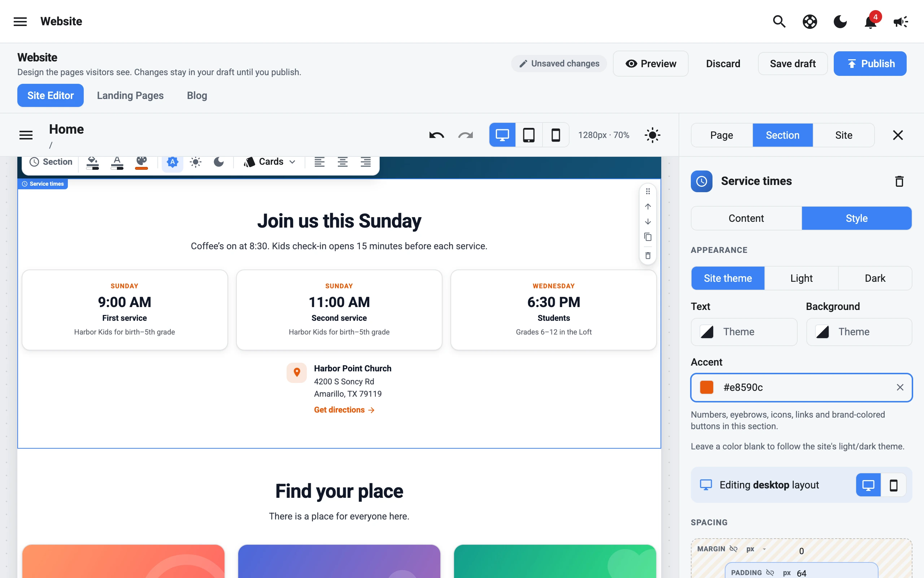
Task: Click Preview button
Action: [x=651, y=64]
